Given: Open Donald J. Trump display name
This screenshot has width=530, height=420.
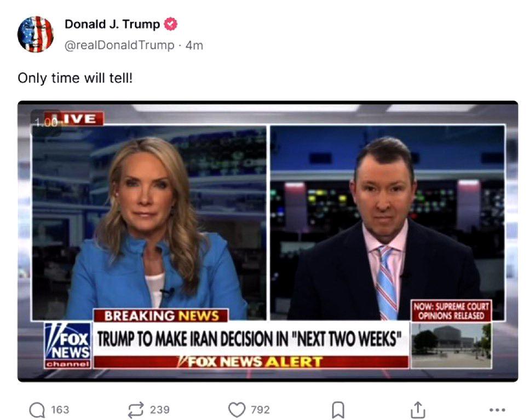Looking at the screenshot, I should (x=112, y=24).
